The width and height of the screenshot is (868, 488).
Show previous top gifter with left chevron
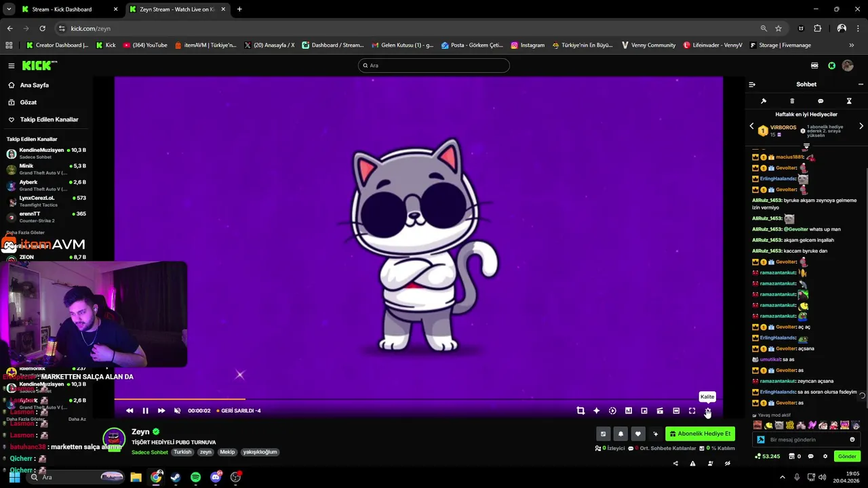click(751, 126)
